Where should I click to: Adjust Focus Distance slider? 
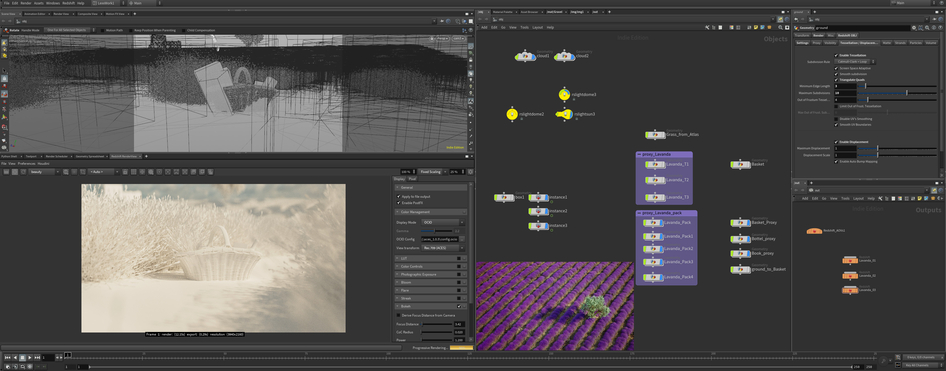[437, 324]
